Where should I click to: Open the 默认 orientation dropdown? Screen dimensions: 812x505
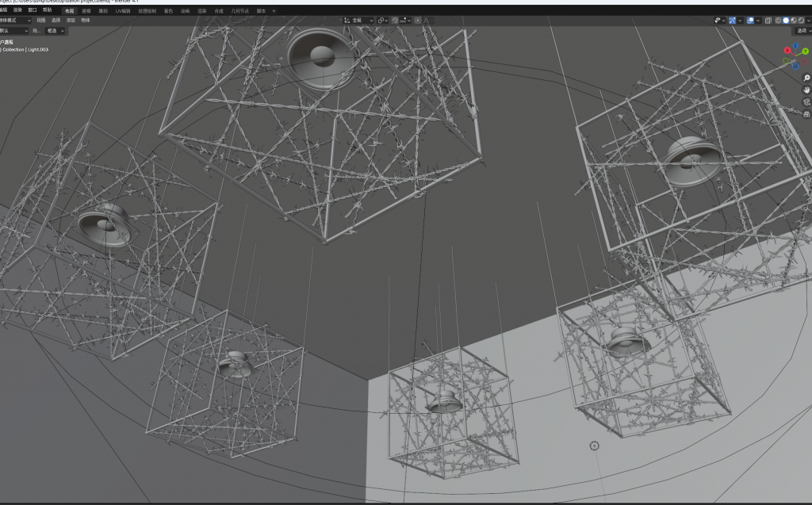coord(14,31)
